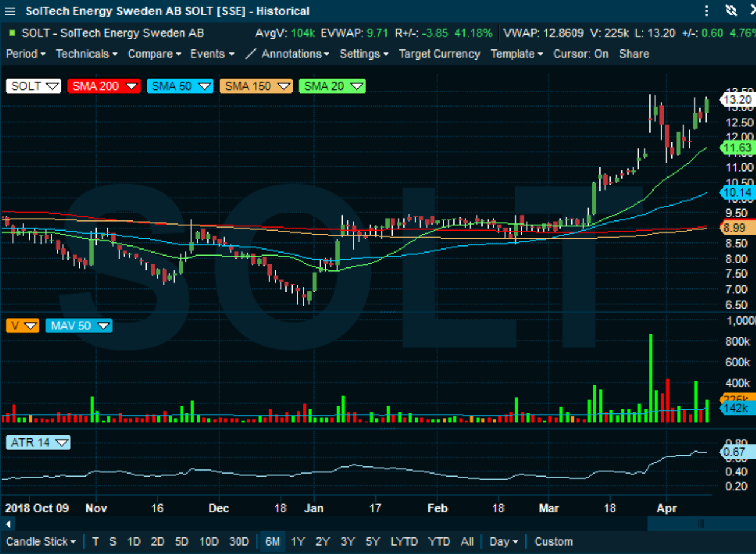Select the 5D range

(182, 541)
